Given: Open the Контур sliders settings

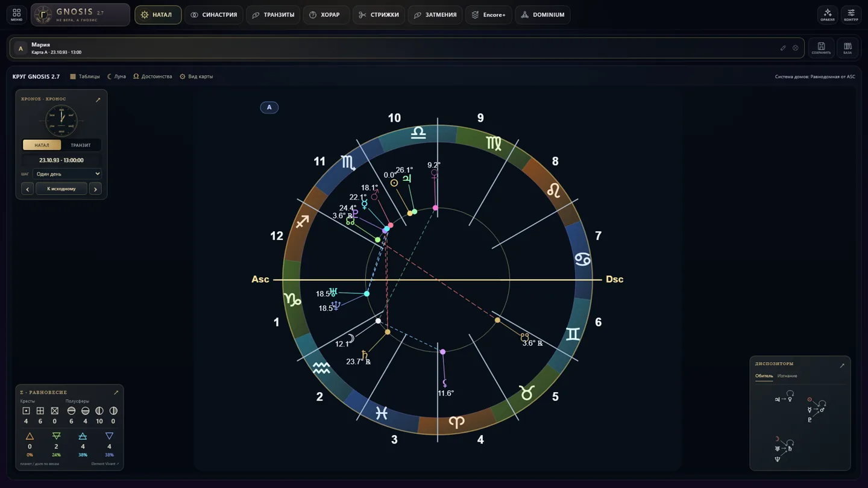Looking at the screenshot, I should 851,14.
